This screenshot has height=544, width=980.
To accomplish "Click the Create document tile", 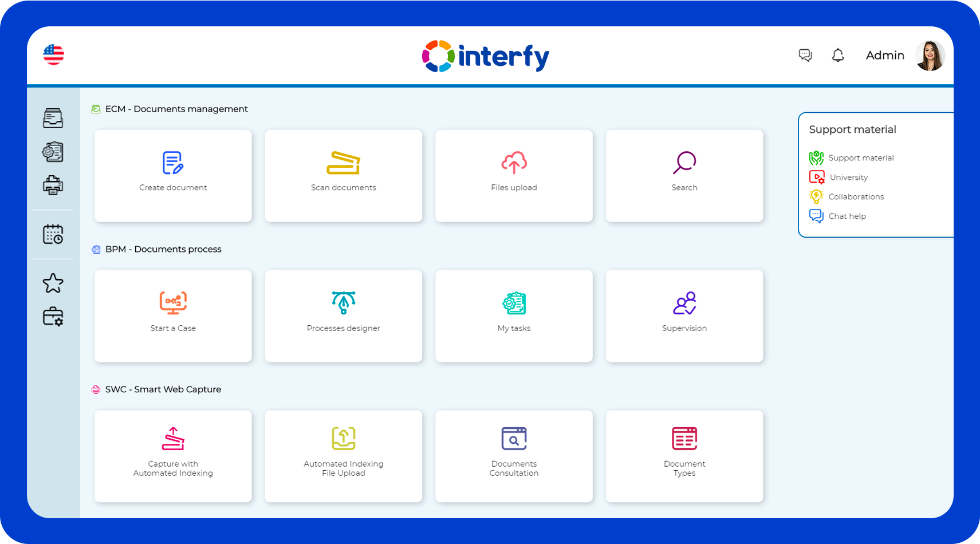I will 172,175.
